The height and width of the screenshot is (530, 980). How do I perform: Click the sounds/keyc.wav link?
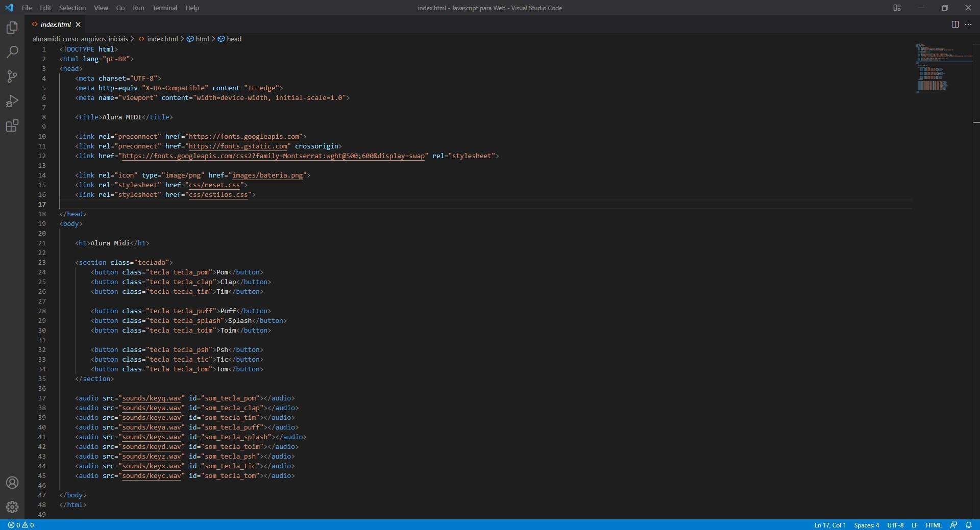coord(152,475)
